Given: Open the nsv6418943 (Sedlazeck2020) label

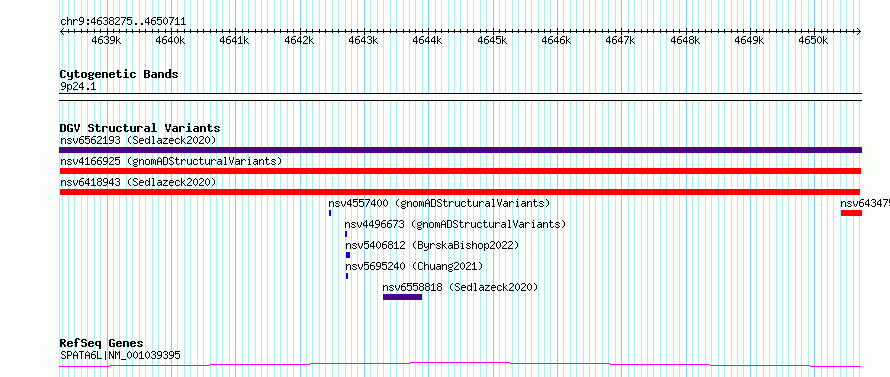Looking at the screenshot, I should (x=138, y=182).
